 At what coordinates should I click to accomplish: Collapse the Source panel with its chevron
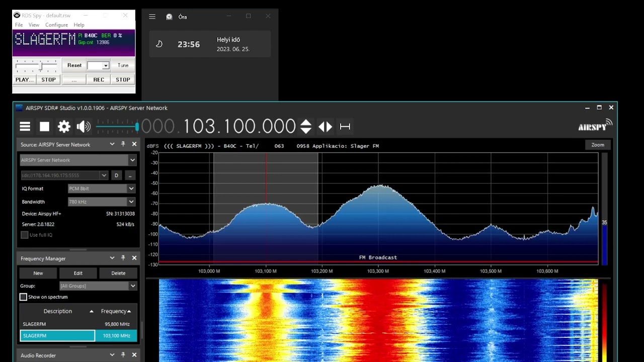tap(112, 144)
